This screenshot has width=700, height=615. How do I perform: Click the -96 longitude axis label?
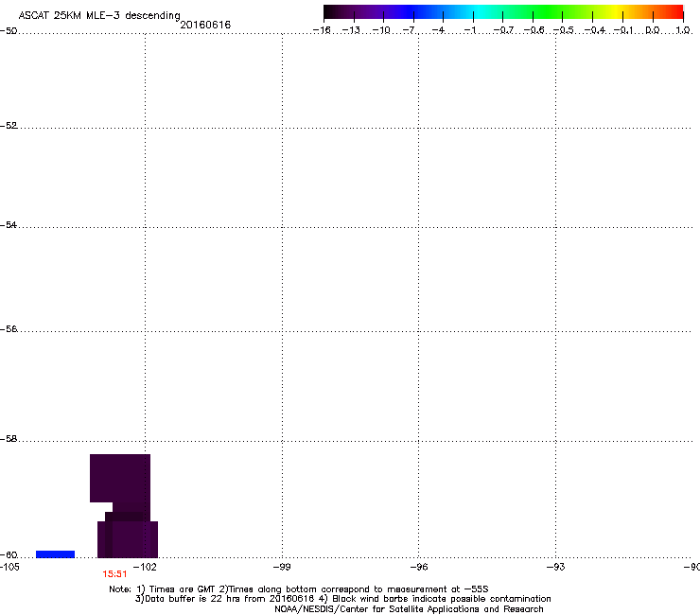(x=419, y=567)
